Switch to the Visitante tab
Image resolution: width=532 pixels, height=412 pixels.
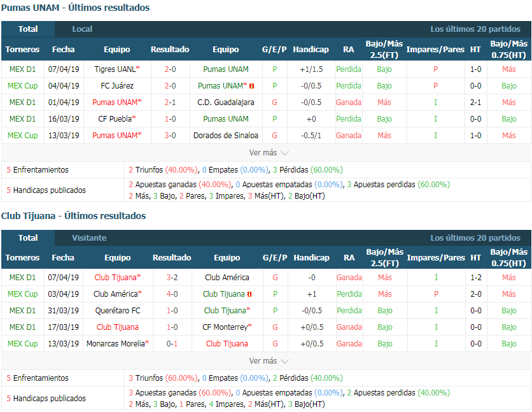tap(89, 238)
